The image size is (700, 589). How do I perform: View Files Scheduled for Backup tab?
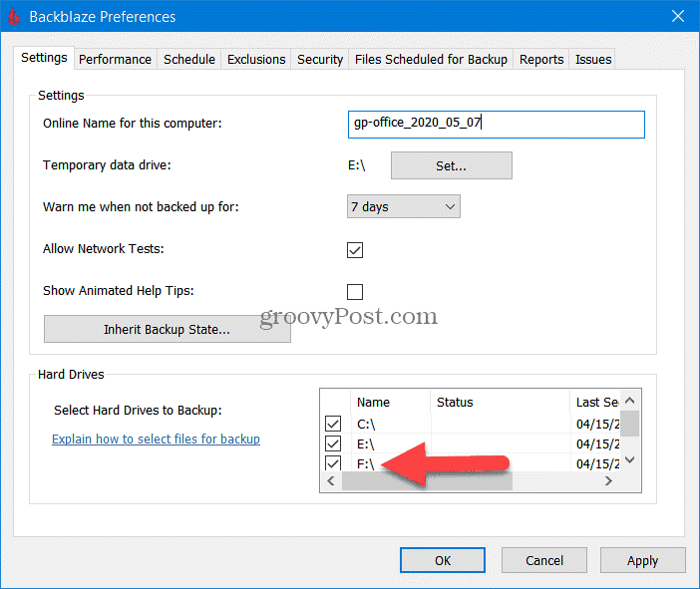point(431,60)
